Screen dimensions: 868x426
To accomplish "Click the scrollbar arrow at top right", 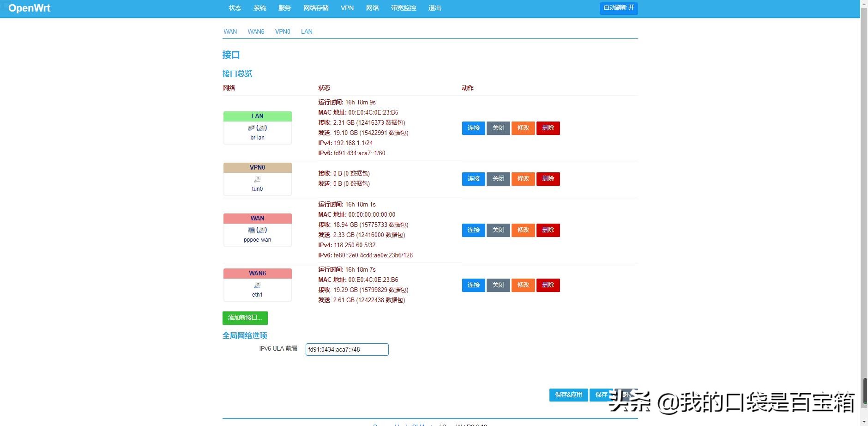I will point(864,4).
